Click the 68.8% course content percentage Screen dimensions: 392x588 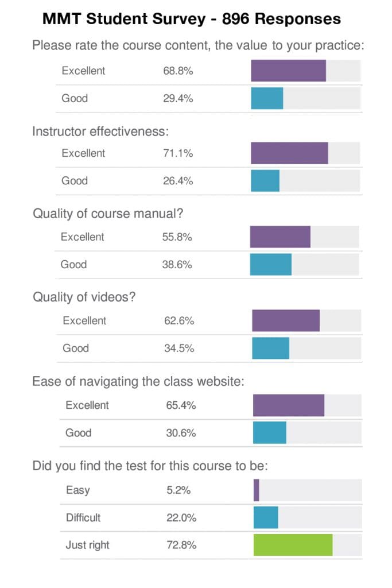pos(178,71)
